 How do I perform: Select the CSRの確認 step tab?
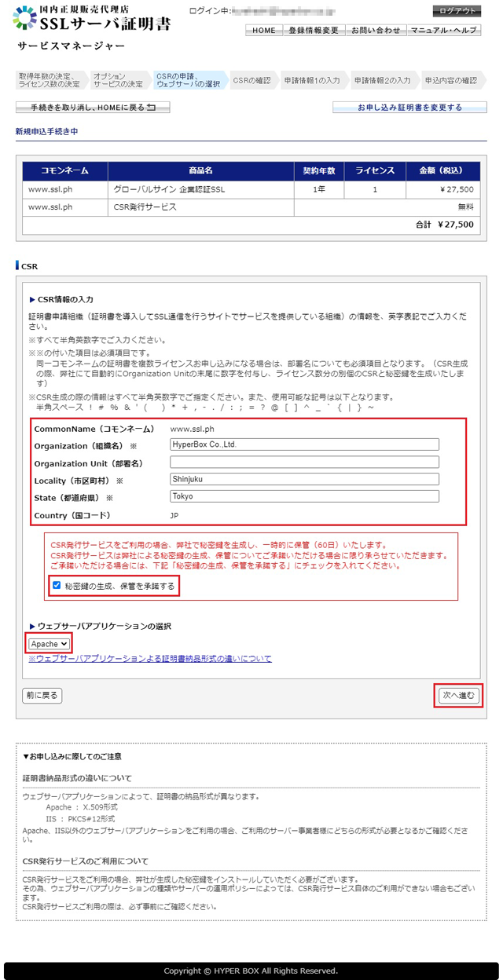tap(251, 80)
